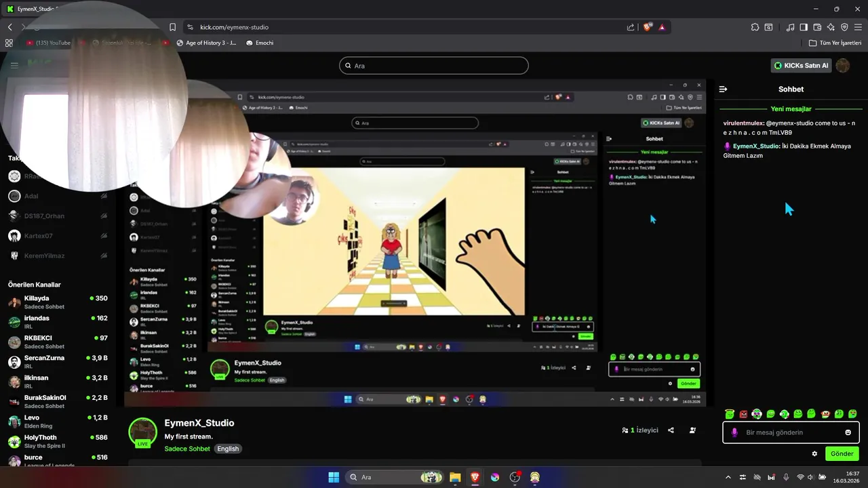Open the user-filter icon beside share
Screen dimensions: 868x488
[x=692, y=430]
